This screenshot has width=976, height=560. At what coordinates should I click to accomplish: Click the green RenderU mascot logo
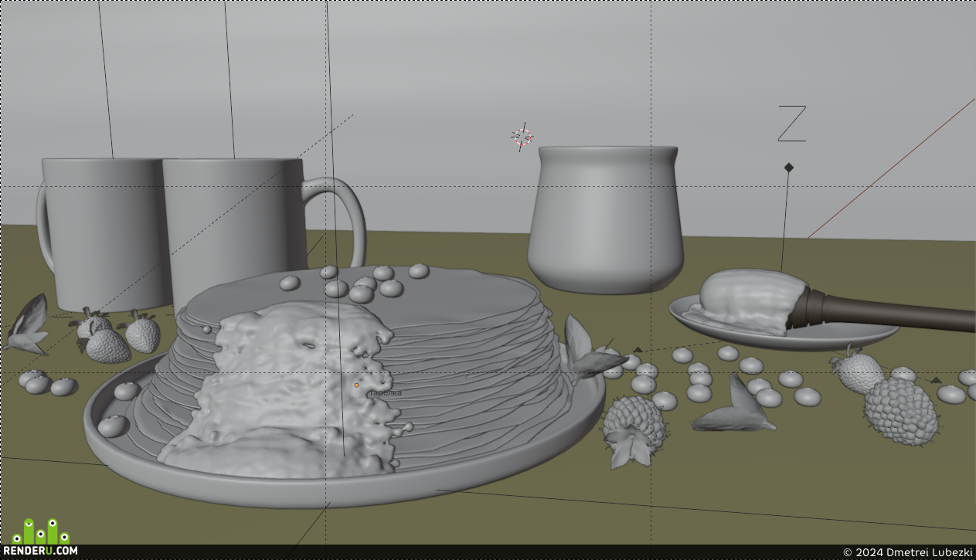(40, 531)
